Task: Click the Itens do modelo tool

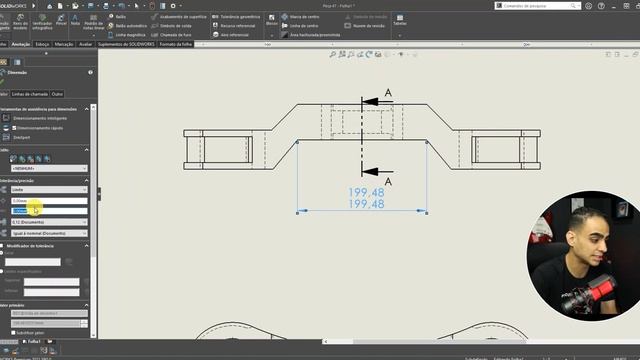Action: coord(20,22)
